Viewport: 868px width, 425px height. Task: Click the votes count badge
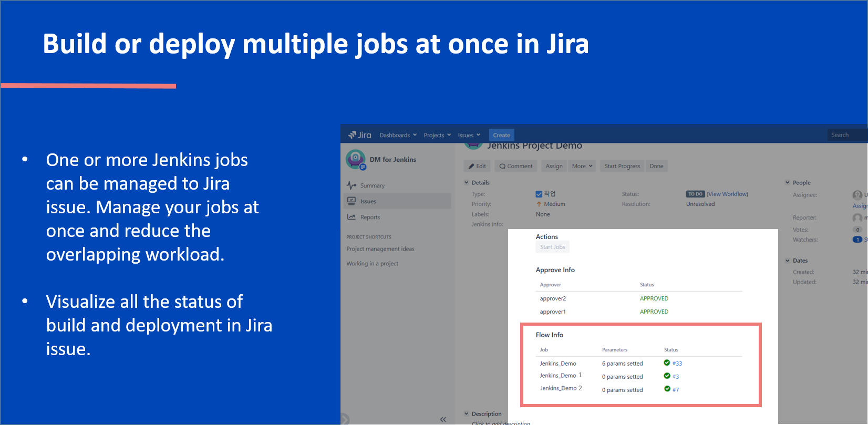[857, 230]
